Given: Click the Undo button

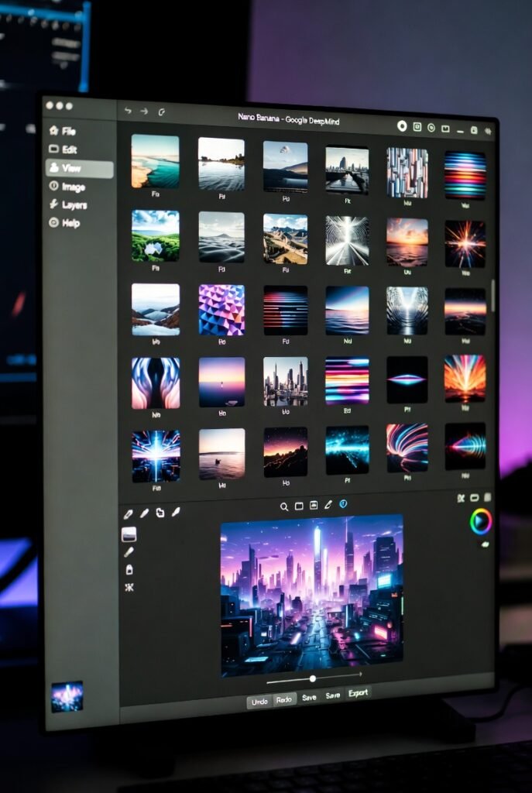Looking at the screenshot, I should coord(259,702).
